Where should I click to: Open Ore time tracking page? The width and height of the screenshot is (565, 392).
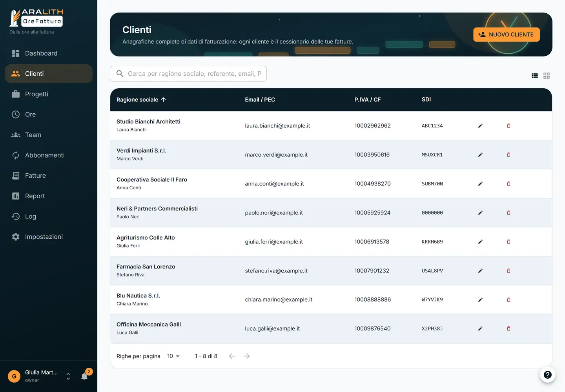[49, 114]
